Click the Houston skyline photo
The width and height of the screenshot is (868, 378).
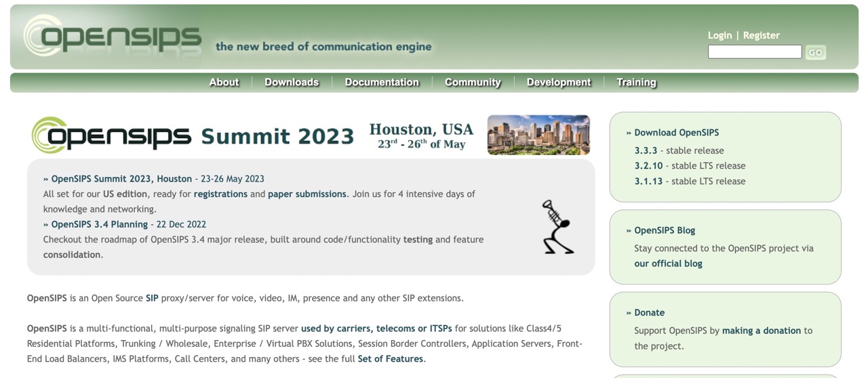[x=538, y=135]
